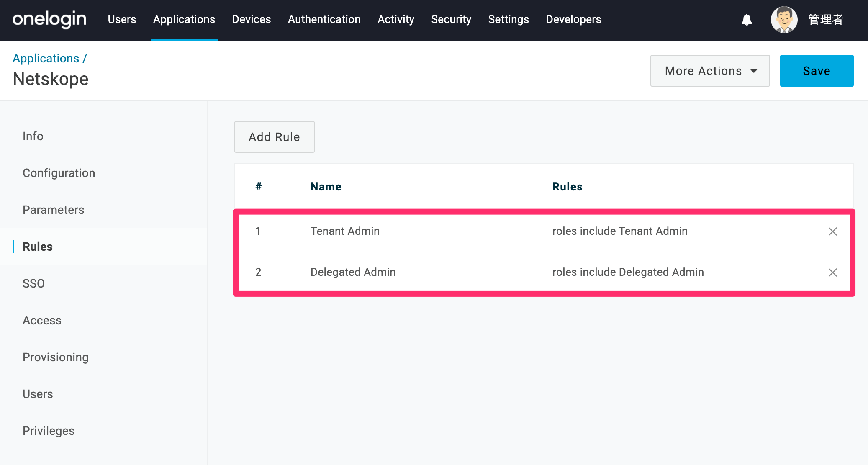Switch to the Configuration tab
This screenshot has width=868, height=465.
(59, 173)
